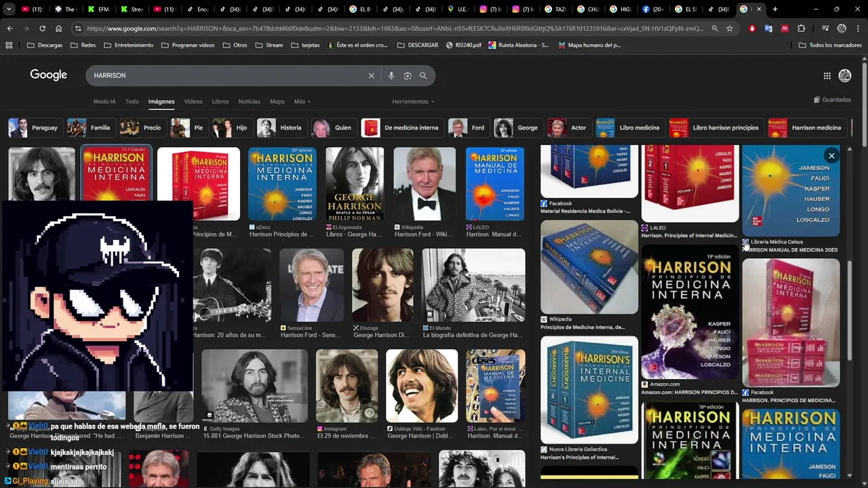Switch to the Todo results tab
The height and width of the screenshot is (488, 868).
click(132, 102)
